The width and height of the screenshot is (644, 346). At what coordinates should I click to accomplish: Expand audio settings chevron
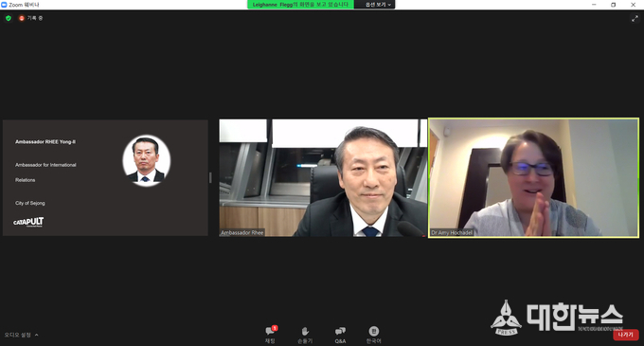[x=37, y=335]
